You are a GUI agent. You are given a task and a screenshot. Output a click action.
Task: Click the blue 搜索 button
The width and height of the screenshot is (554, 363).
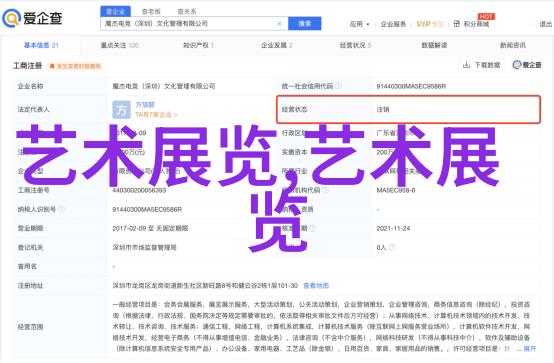click(305, 24)
